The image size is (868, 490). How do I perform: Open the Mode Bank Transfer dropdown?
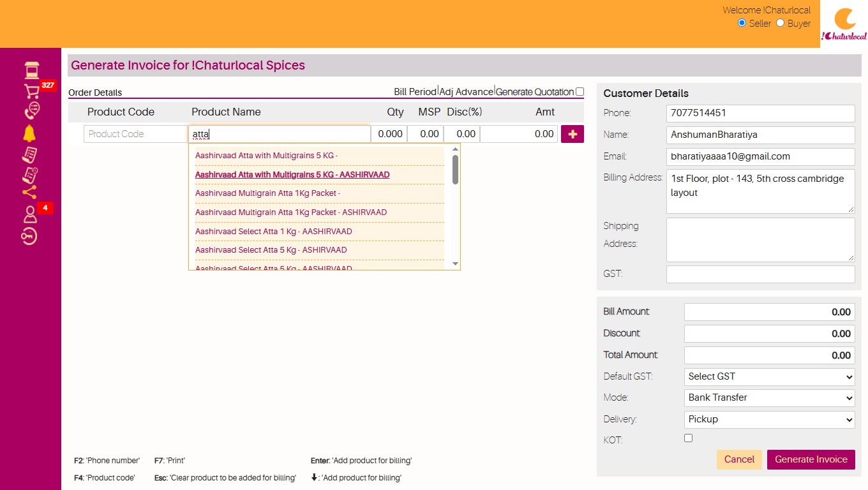click(x=769, y=397)
